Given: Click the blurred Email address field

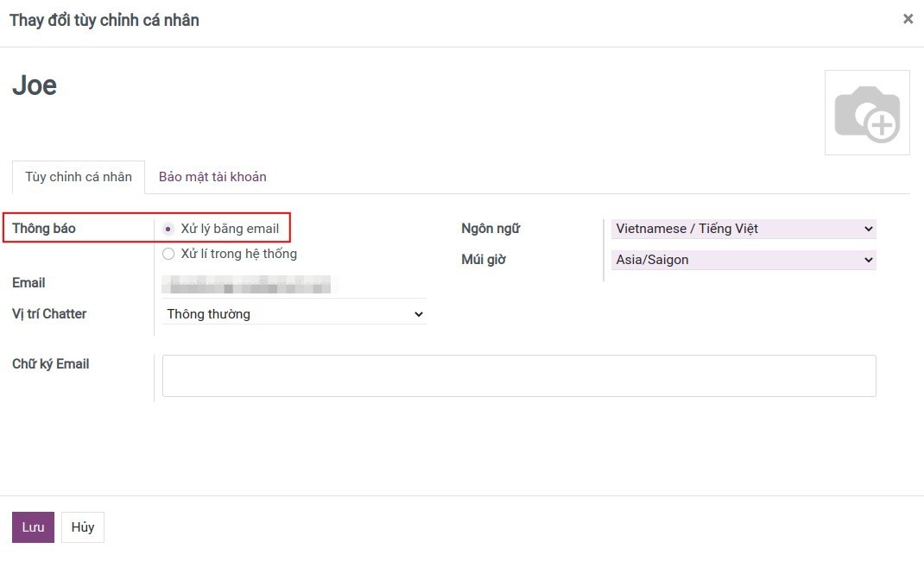Looking at the screenshot, I should pos(246,284).
